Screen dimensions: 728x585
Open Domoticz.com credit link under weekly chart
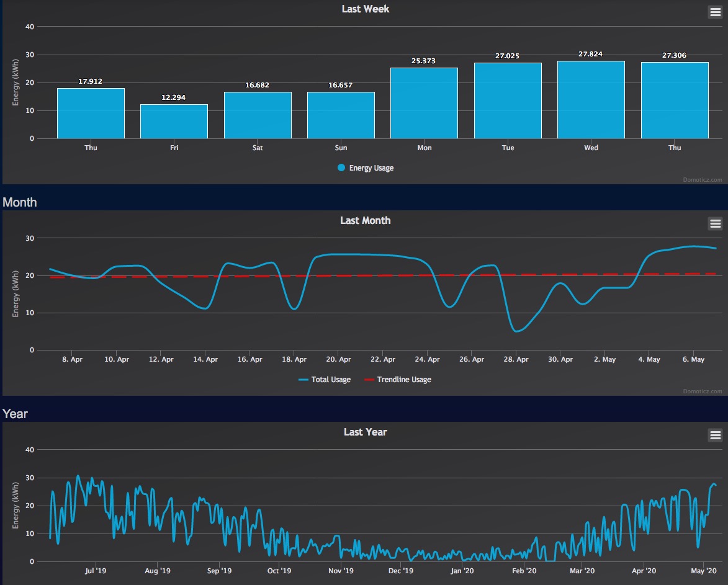coord(703,179)
